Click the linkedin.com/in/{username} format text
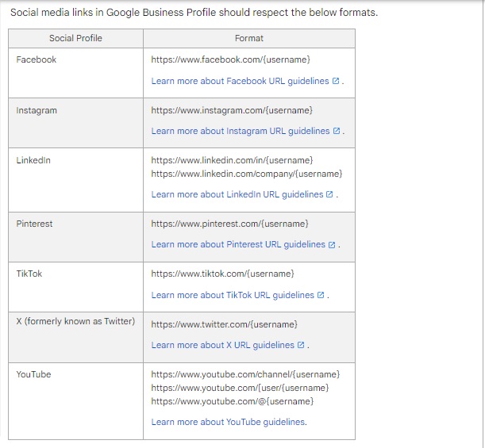 [x=232, y=160]
